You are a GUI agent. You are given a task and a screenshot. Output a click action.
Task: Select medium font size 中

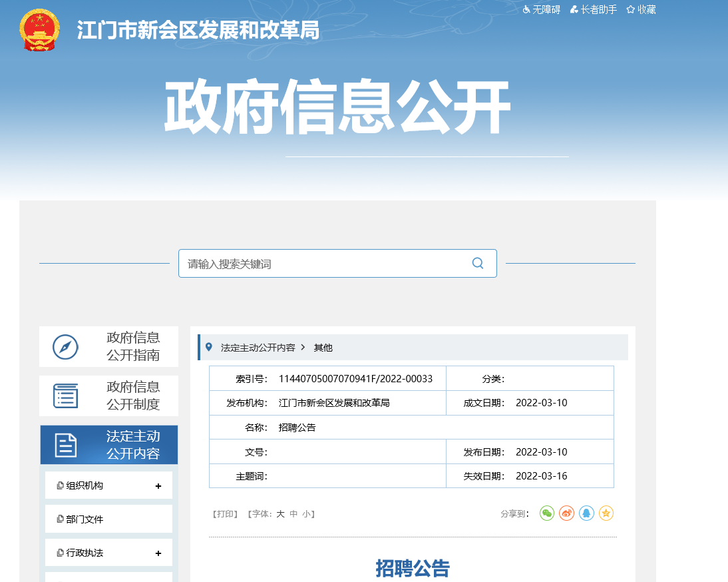pyautogui.click(x=293, y=514)
